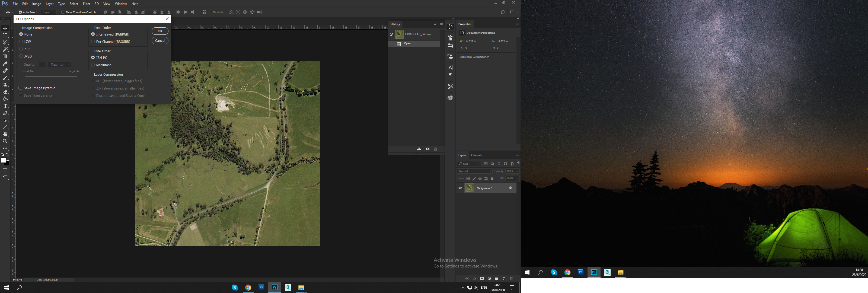Create new snapshot in History panel
The width and height of the screenshot is (868, 293).
(427, 149)
